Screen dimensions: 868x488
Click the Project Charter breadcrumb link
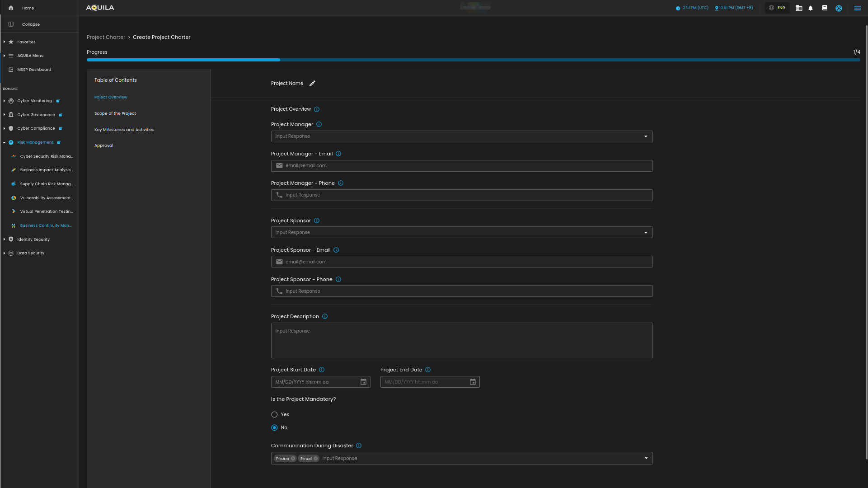click(106, 37)
